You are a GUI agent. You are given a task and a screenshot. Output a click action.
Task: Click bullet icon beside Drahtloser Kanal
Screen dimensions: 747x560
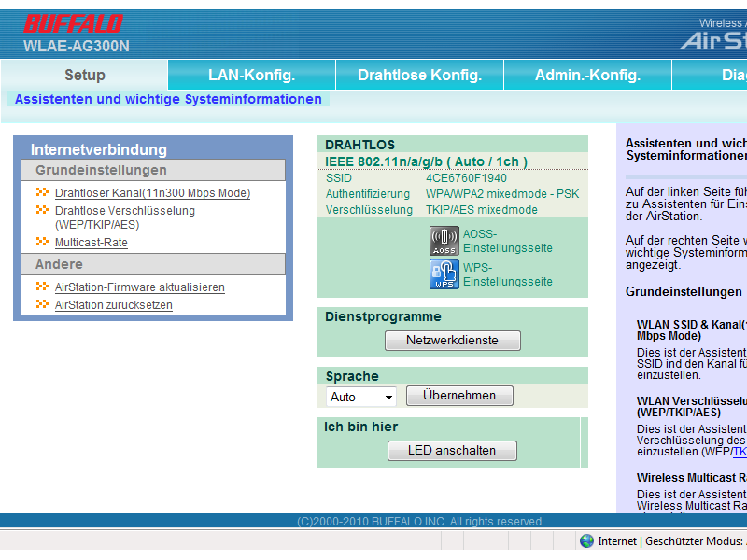(42, 192)
